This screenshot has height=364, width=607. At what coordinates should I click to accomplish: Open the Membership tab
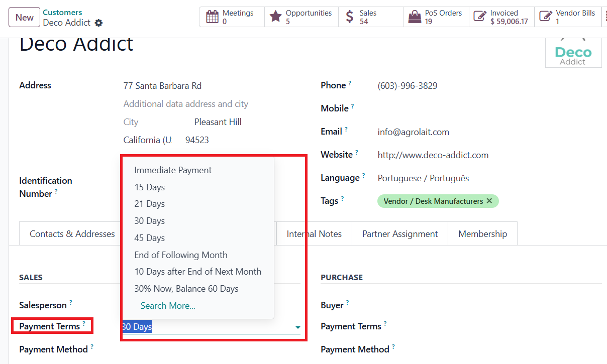(482, 234)
